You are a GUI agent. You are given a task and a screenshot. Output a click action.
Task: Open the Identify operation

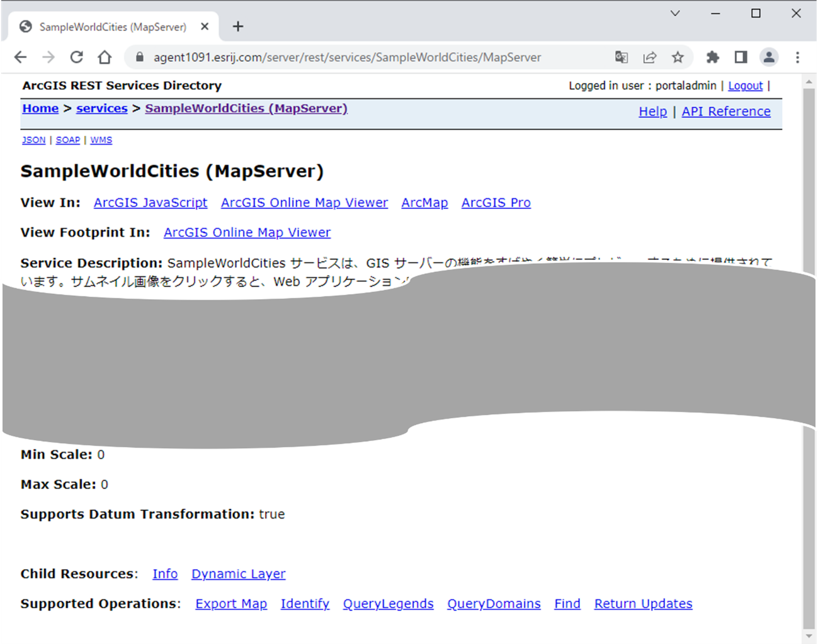click(x=305, y=604)
